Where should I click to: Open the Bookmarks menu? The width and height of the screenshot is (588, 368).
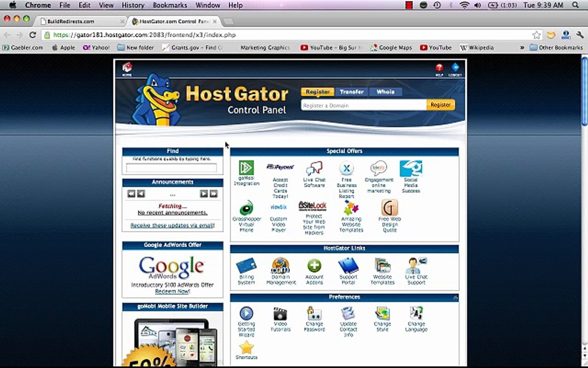170,5
